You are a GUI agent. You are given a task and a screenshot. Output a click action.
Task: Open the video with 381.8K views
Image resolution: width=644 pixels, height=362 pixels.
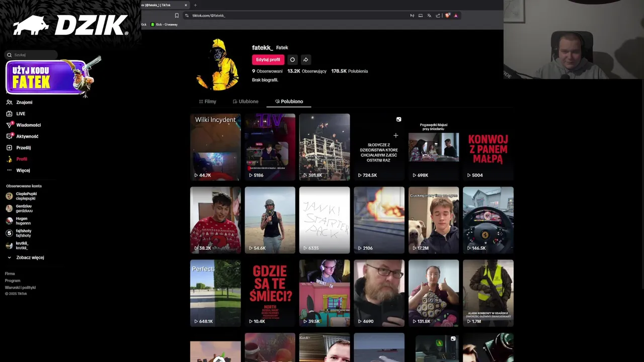click(325, 147)
